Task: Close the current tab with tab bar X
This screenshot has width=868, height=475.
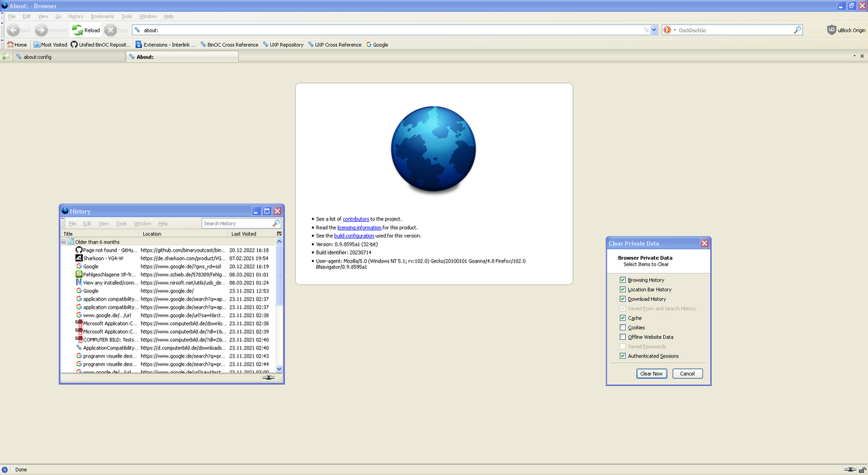Action: click(863, 57)
